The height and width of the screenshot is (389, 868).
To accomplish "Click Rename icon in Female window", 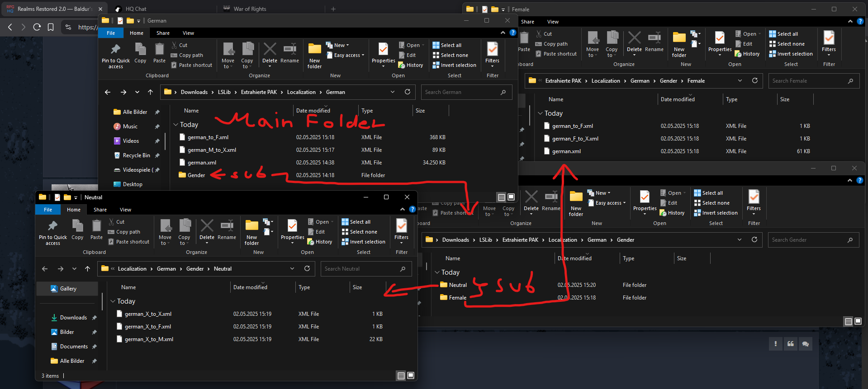I will click(x=654, y=41).
